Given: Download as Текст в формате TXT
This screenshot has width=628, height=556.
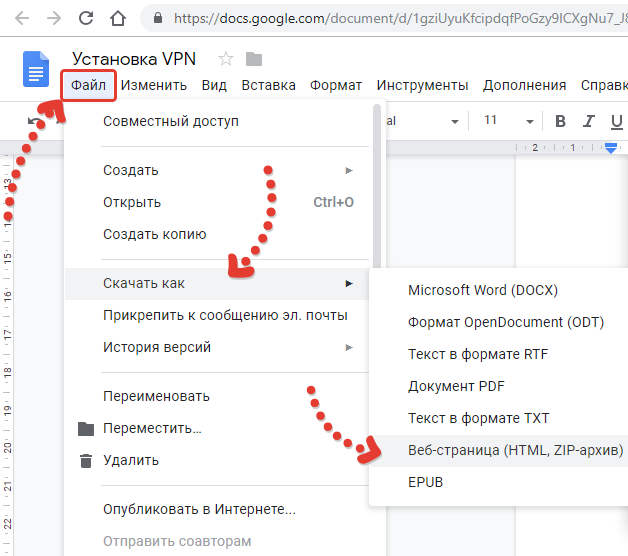Looking at the screenshot, I should [498, 419].
